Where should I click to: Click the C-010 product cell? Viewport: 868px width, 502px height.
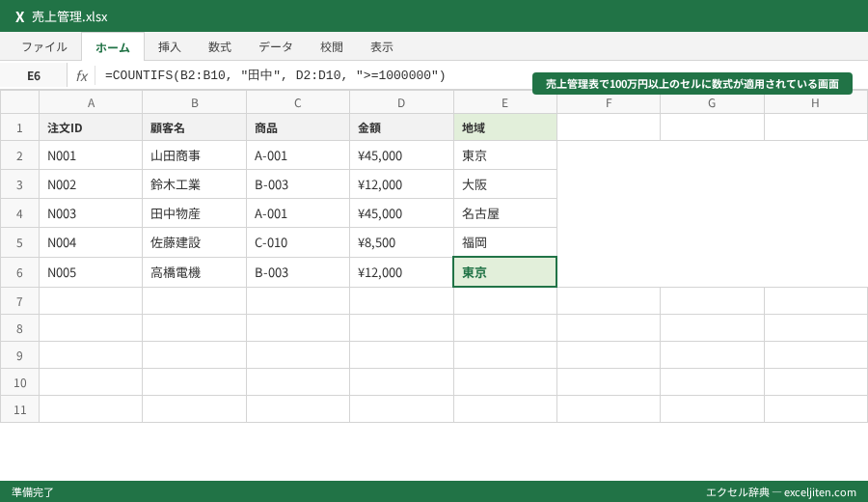coord(298,242)
